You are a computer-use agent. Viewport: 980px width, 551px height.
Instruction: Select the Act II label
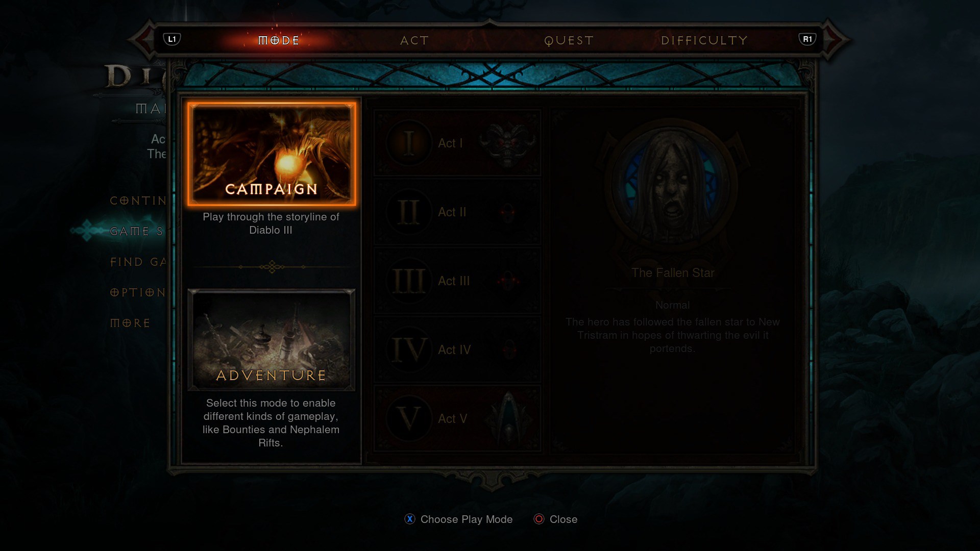(x=452, y=212)
